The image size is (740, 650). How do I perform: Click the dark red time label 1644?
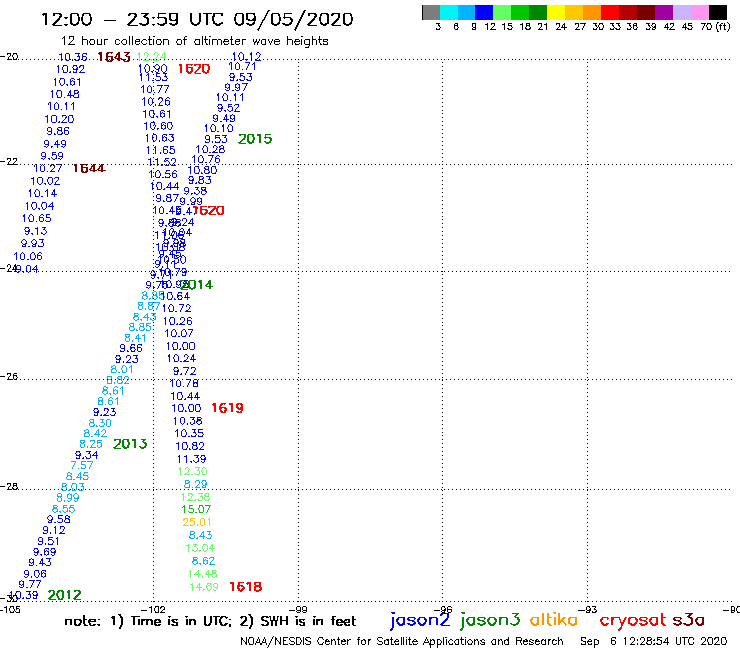click(89, 169)
